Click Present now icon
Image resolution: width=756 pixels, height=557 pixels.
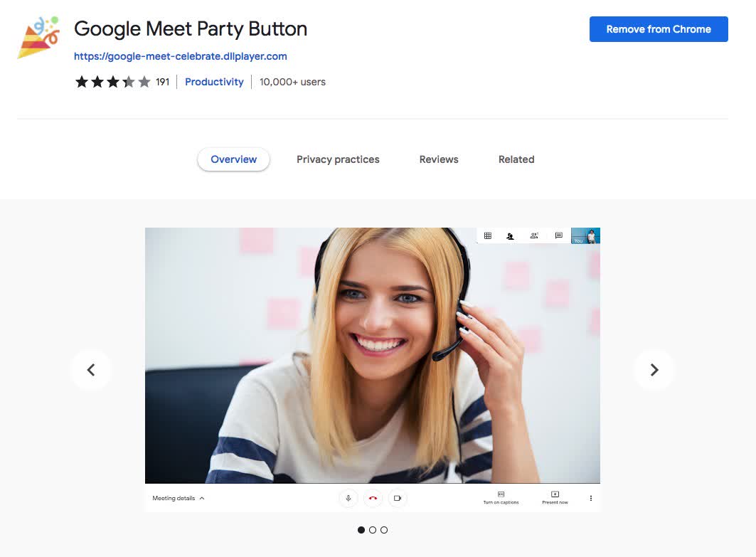click(555, 494)
